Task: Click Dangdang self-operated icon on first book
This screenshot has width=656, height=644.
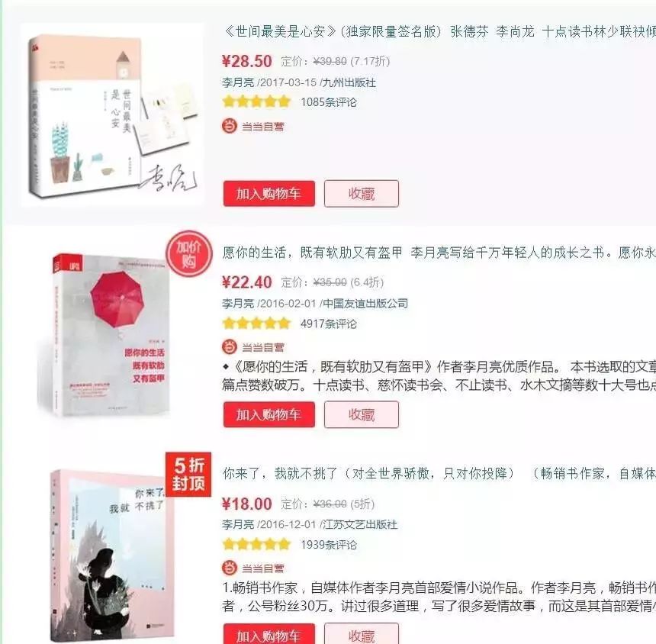Action: (230, 126)
